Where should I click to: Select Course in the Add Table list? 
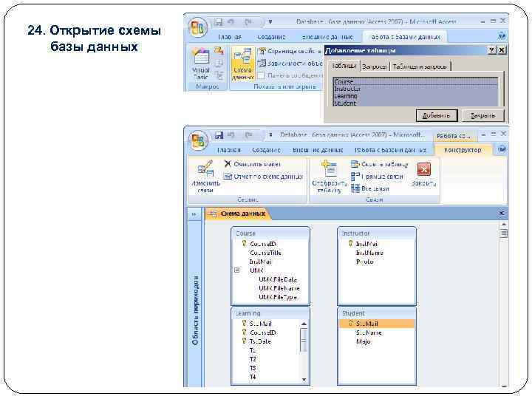coord(415,81)
